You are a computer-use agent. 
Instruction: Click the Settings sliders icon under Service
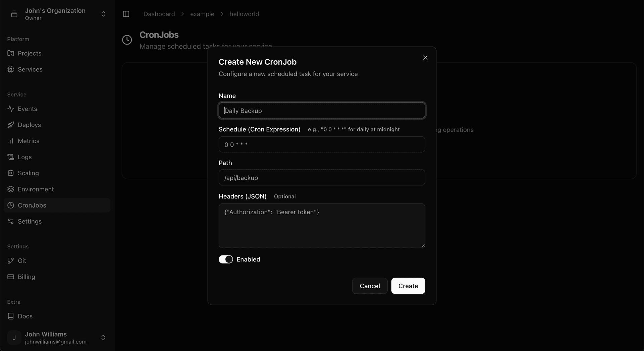click(x=11, y=222)
